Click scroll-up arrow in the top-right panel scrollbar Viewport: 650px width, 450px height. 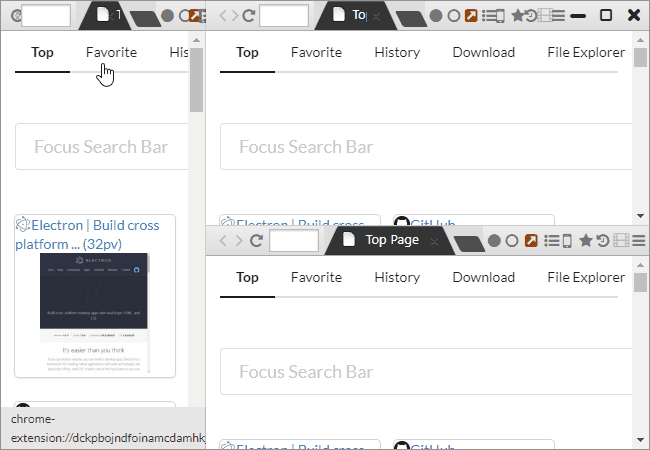coord(640,40)
